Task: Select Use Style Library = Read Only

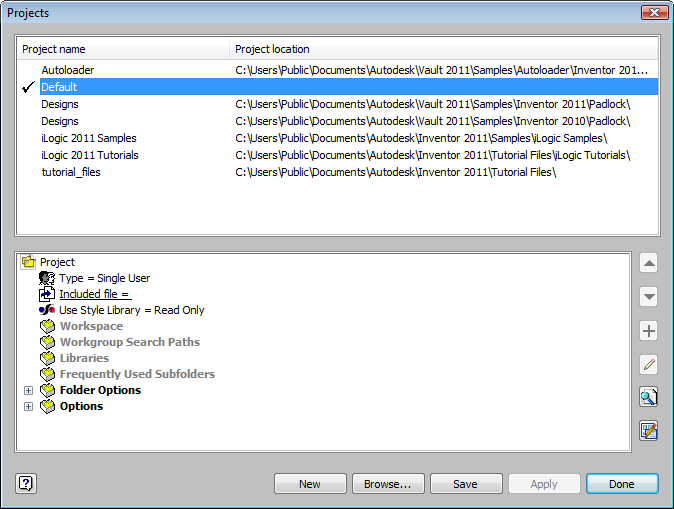Action: pyautogui.click(x=132, y=310)
